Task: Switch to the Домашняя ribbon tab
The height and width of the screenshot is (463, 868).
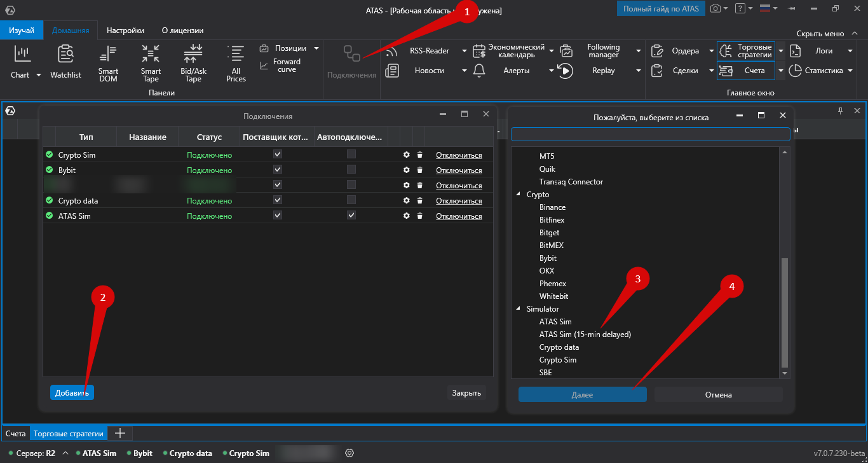Action: (71, 30)
